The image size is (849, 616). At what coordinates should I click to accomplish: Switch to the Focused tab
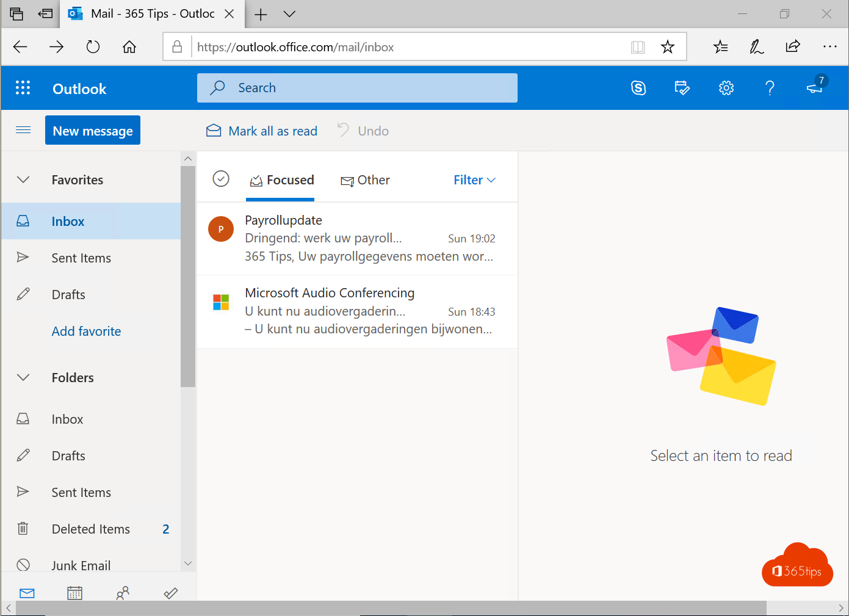tap(281, 180)
